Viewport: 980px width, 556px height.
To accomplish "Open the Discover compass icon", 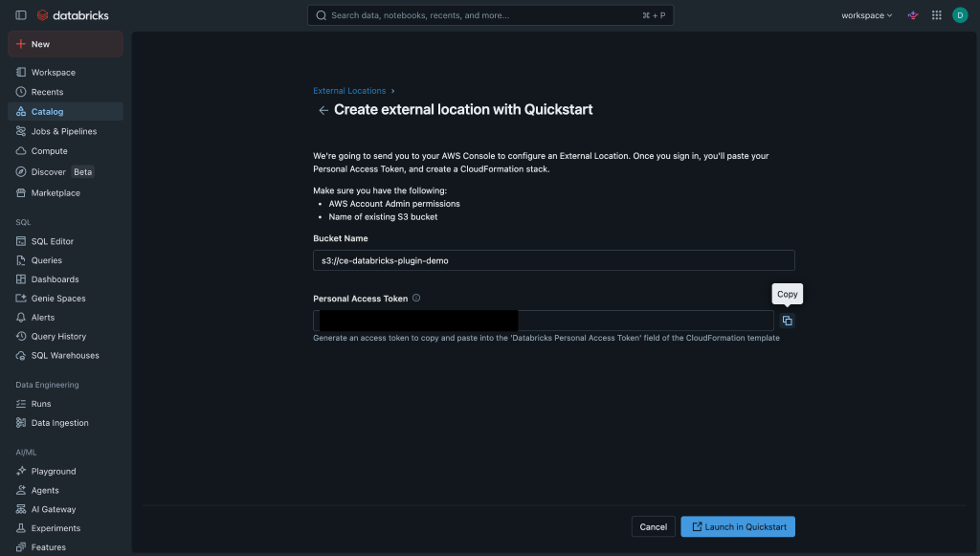I will [x=21, y=172].
